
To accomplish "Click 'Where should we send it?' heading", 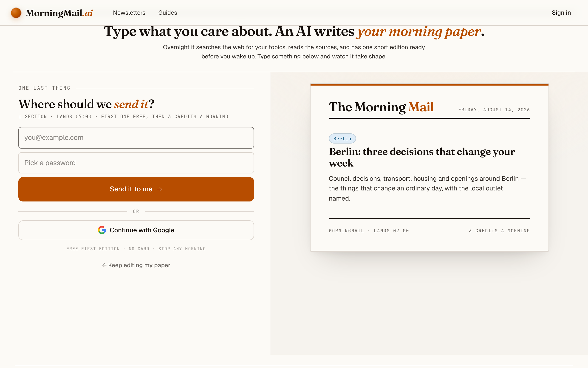I will point(86,104).
